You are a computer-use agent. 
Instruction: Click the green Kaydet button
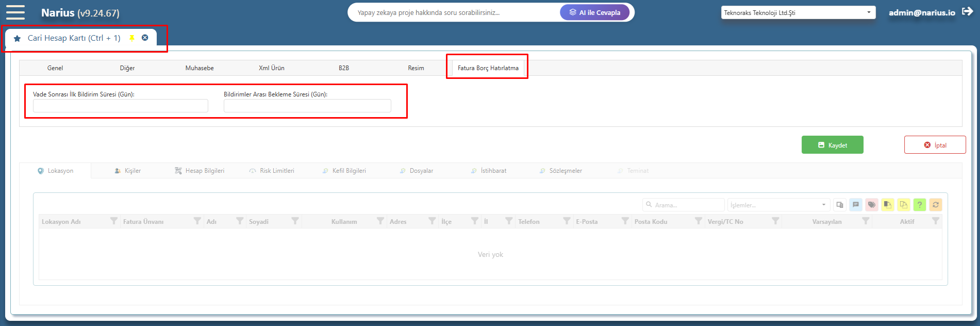(x=833, y=145)
